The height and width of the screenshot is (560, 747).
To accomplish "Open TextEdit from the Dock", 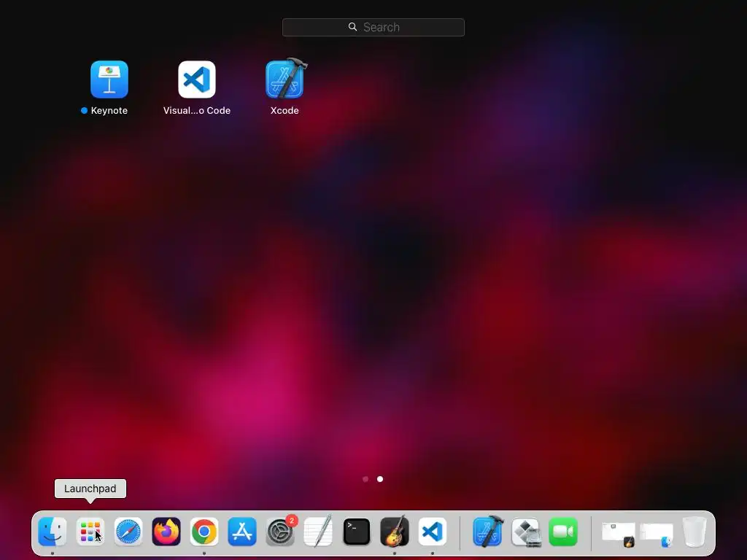I will click(318, 532).
